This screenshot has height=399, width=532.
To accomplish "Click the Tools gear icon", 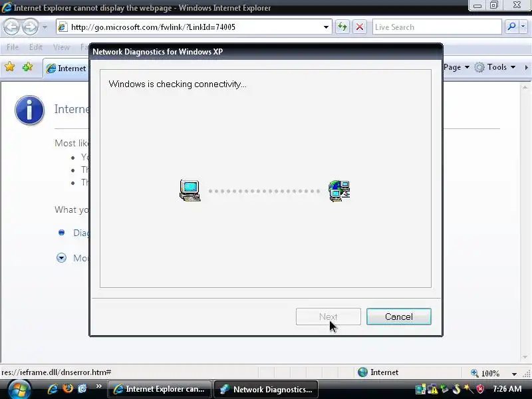I will tap(479, 67).
